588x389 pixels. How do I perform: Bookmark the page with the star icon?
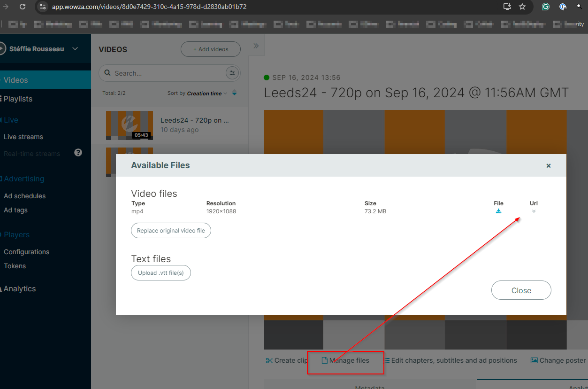click(x=522, y=7)
